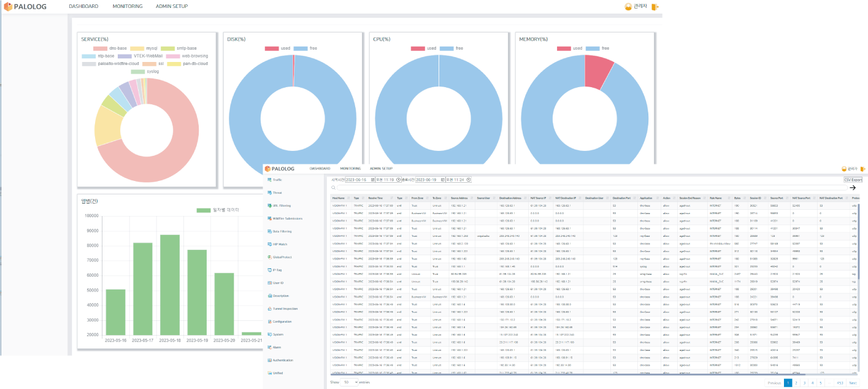This screenshot has width=868, height=389.
Task: Toggle ntp-base legend swatch in SERVICE chart
Action: 88,56
